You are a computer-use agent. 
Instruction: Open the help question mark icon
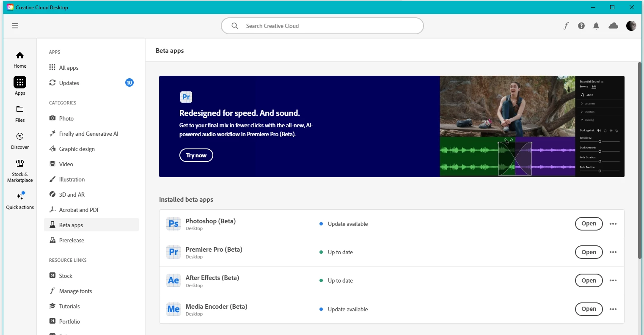pyautogui.click(x=581, y=26)
